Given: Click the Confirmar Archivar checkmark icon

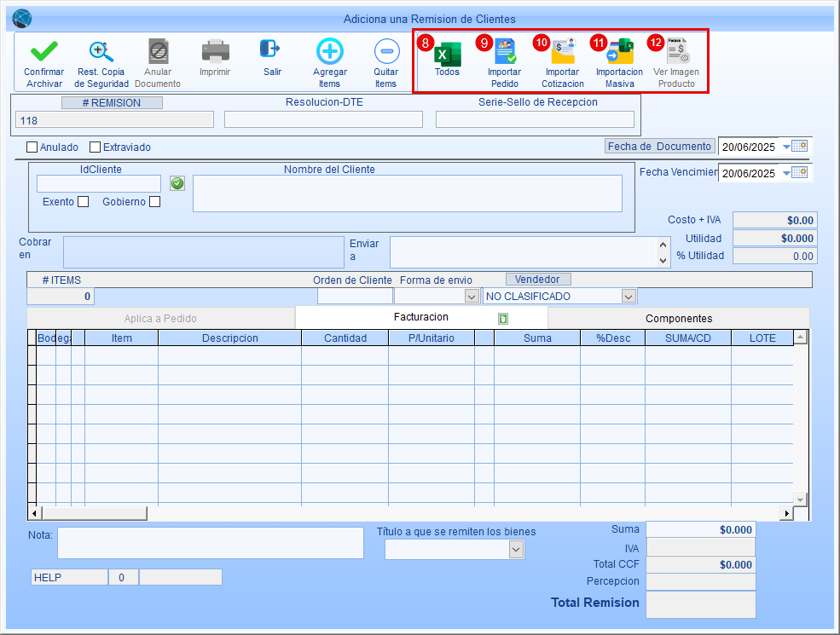Looking at the screenshot, I should [43, 53].
